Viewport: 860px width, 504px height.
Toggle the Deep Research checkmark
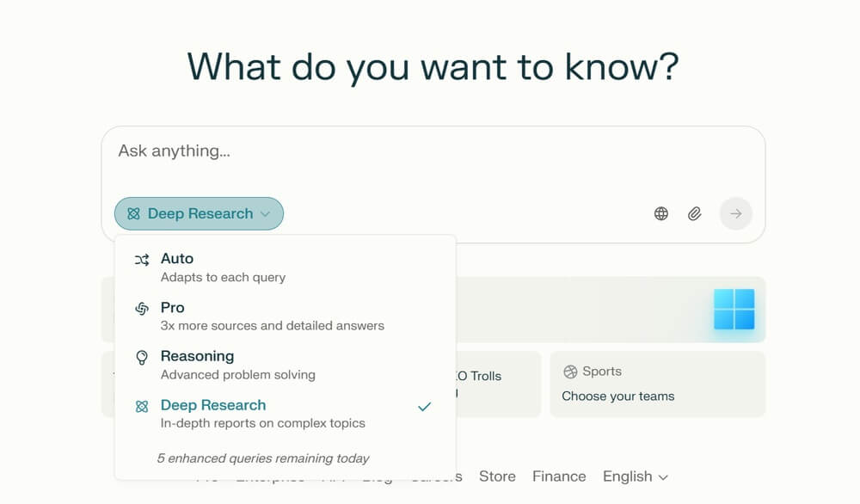pos(425,407)
